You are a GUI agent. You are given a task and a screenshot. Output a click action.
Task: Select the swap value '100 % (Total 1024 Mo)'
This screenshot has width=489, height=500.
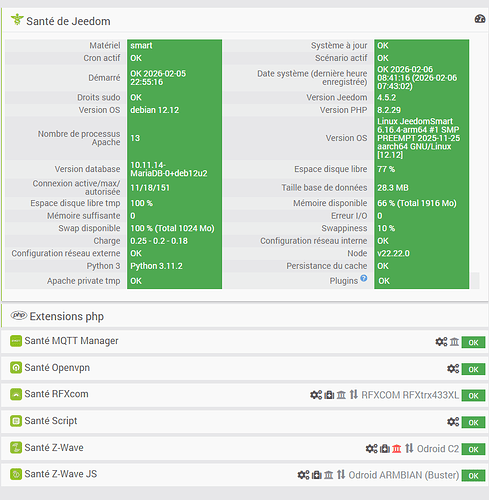point(172,228)
